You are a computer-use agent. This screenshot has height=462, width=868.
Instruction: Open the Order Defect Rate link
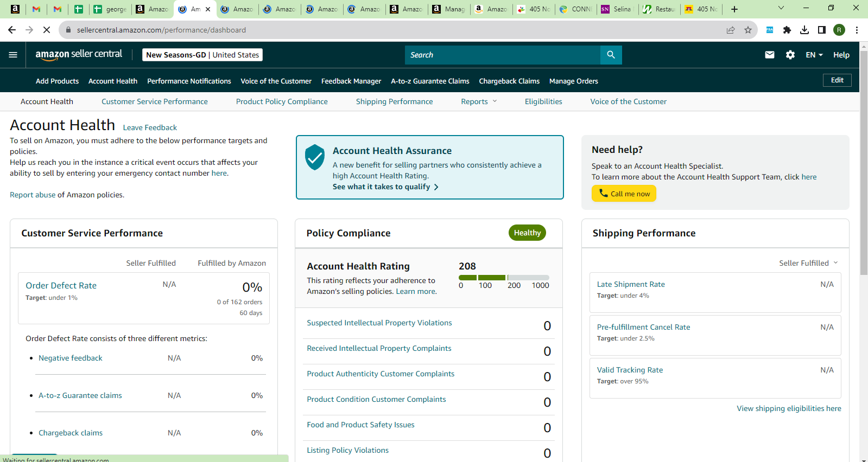click(61, 285)
